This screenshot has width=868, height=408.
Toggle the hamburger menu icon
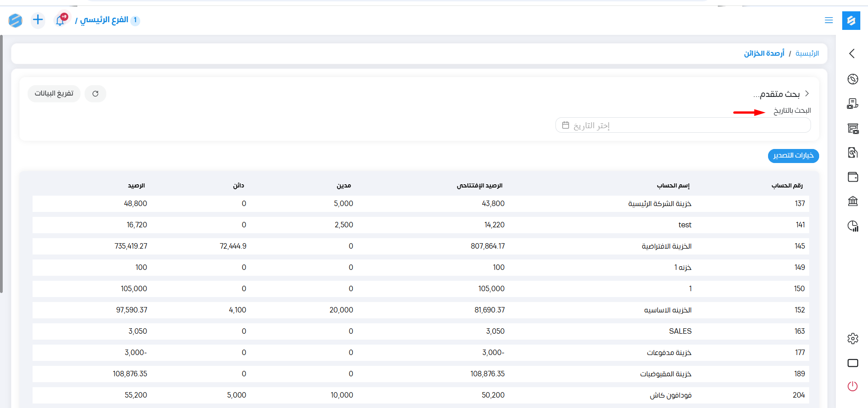point(829,20)
